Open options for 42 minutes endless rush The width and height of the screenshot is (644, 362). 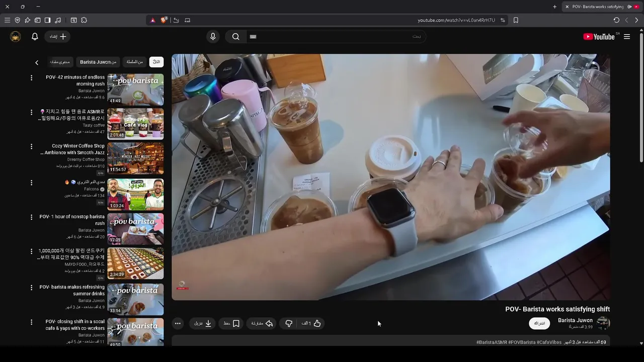click(31, 78)
